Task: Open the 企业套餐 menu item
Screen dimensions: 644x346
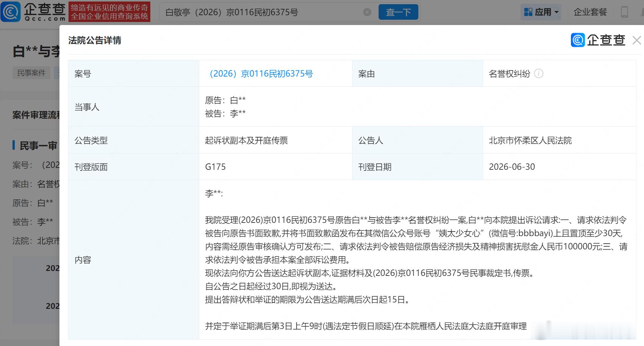Action: click(590, 12)
